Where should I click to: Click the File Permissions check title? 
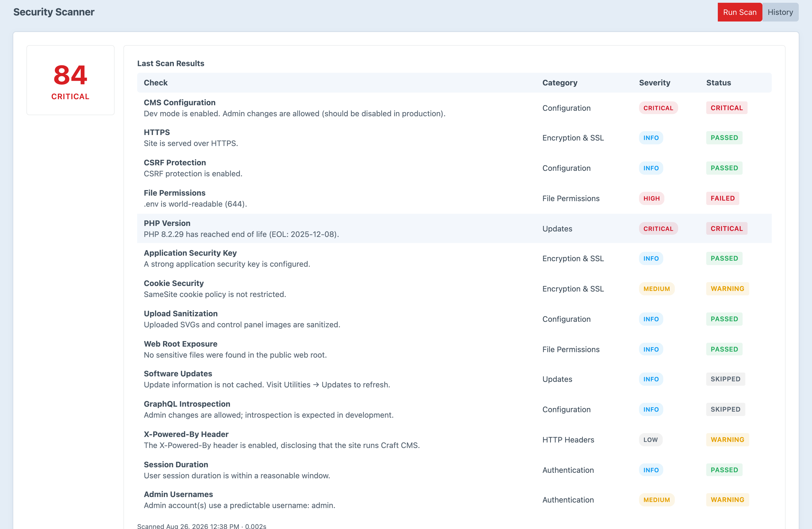pyautogui.click(x=174, y=193)
